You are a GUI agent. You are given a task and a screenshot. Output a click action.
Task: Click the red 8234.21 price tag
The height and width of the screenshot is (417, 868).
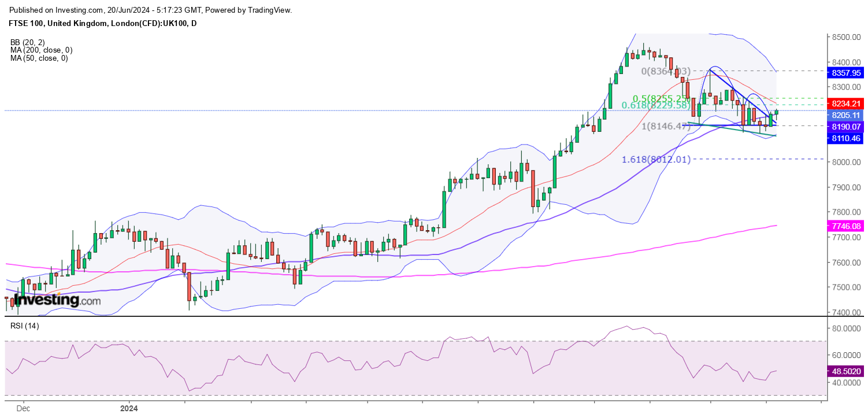click(x=847, y=104)
